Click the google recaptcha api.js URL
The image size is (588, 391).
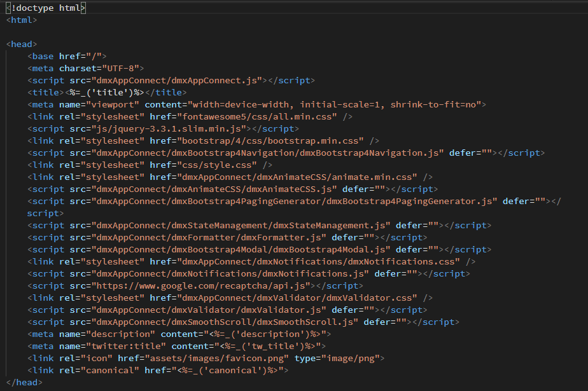click(203, 285)
